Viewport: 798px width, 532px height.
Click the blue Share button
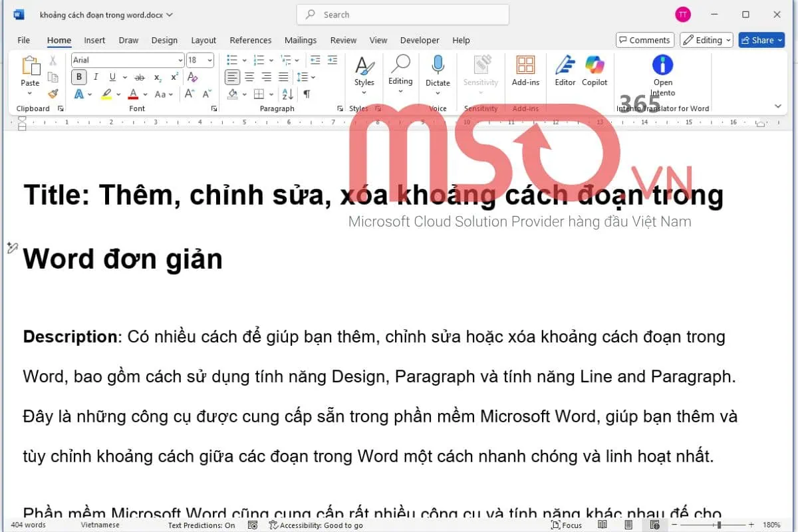pos(761,40)
